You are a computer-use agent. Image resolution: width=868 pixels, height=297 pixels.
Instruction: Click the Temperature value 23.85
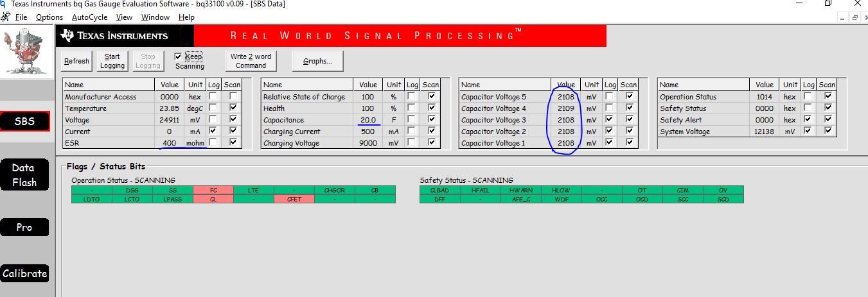pos(169,108)
